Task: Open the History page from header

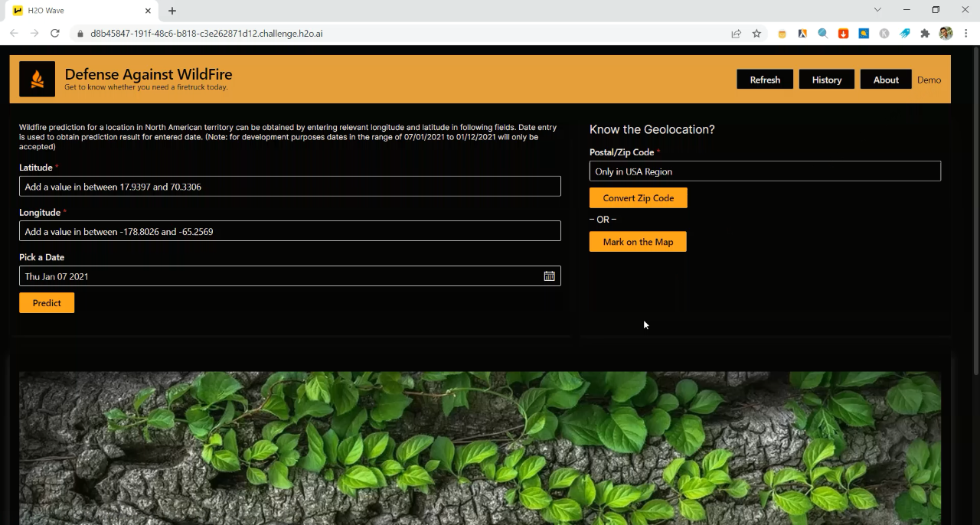Action: 826,80
